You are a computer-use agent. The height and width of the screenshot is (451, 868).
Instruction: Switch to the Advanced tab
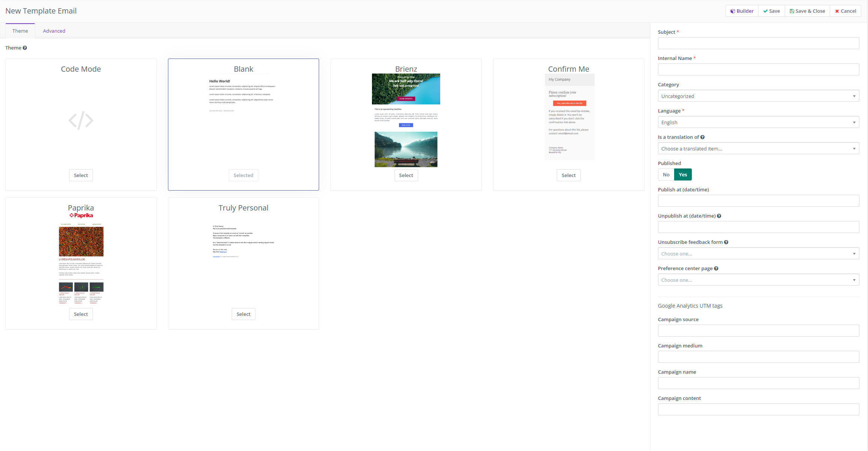click(x=54, y=31)
